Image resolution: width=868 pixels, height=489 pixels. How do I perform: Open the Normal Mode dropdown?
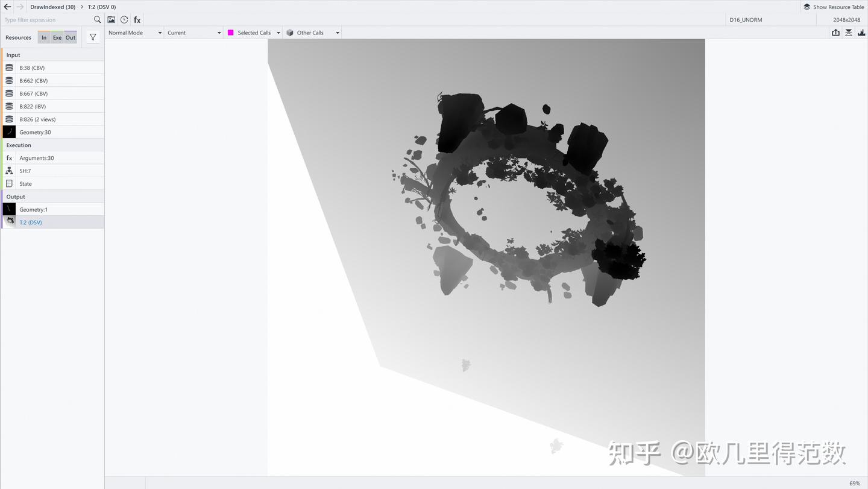(x=135, y=33)
